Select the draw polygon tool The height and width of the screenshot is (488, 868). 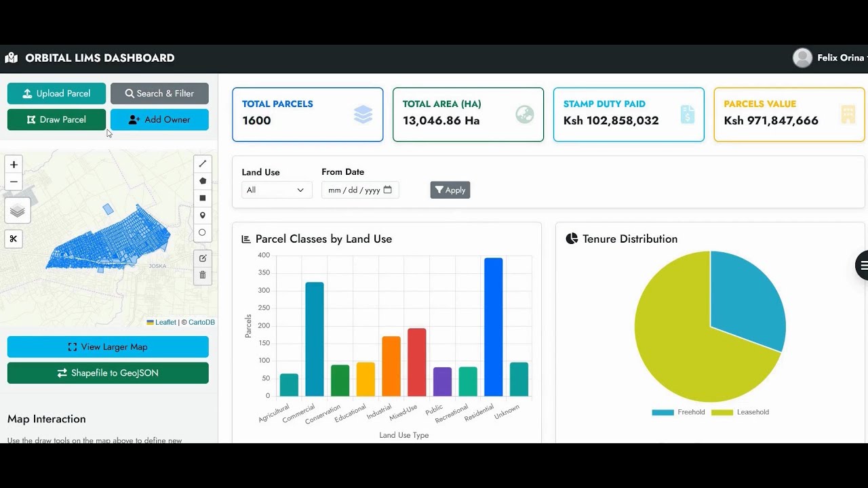click(202, 181)
